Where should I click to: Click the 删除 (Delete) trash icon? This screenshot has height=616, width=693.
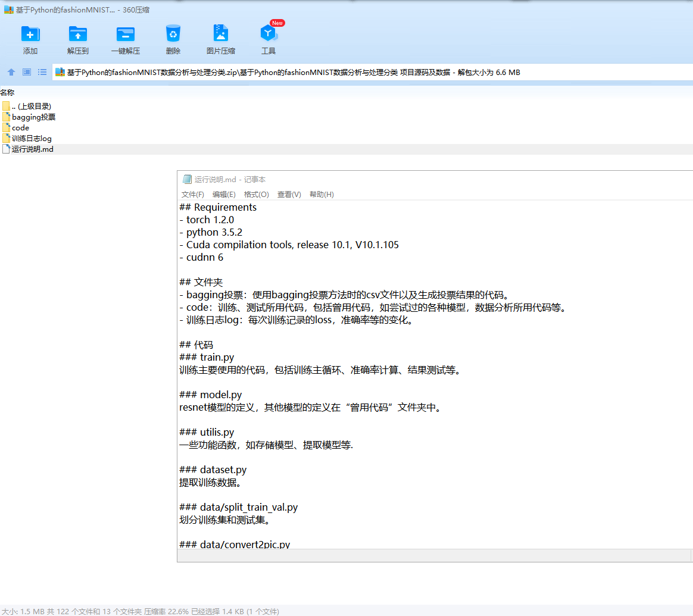pos(173,33)
